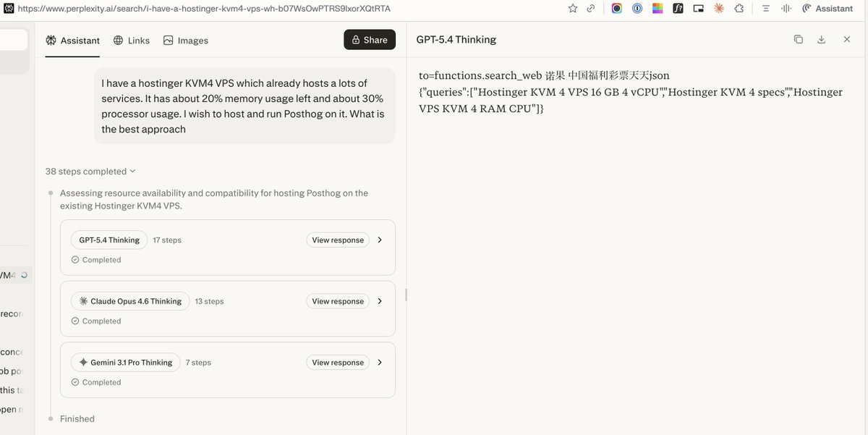This screenshot has width=868, height=435.
Task: Click the '17 steps' text
Action: tap(167, 240)
